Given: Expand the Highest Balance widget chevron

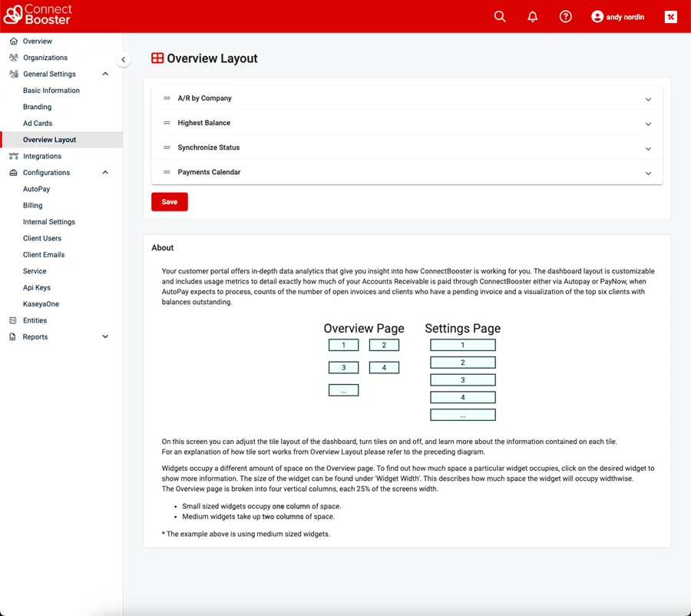Looking at the screenshot, I should click(x=648, y=124).
